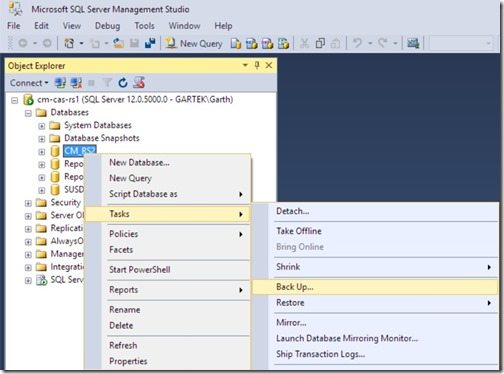Open Object Explorer window position dropdown
Image resolution: width=504 pixels, height=374 pixels.
(x=245, y=65)
